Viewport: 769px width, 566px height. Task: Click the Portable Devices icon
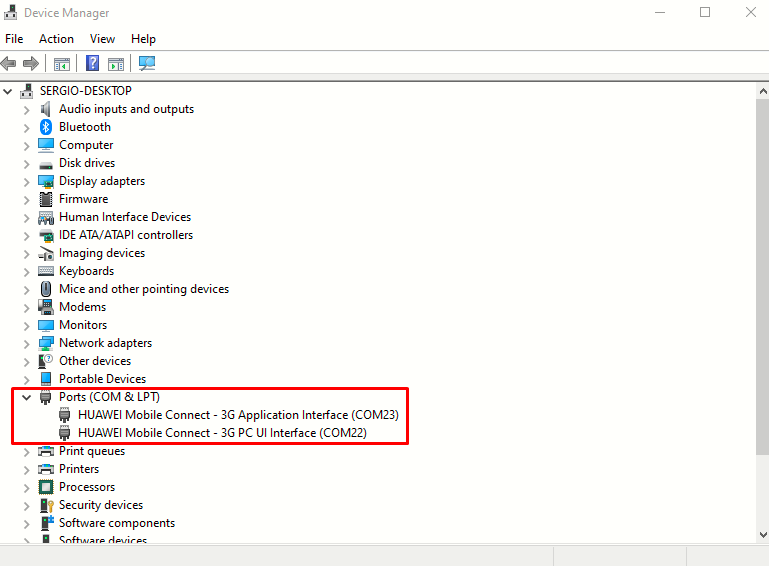pos(46,379)
